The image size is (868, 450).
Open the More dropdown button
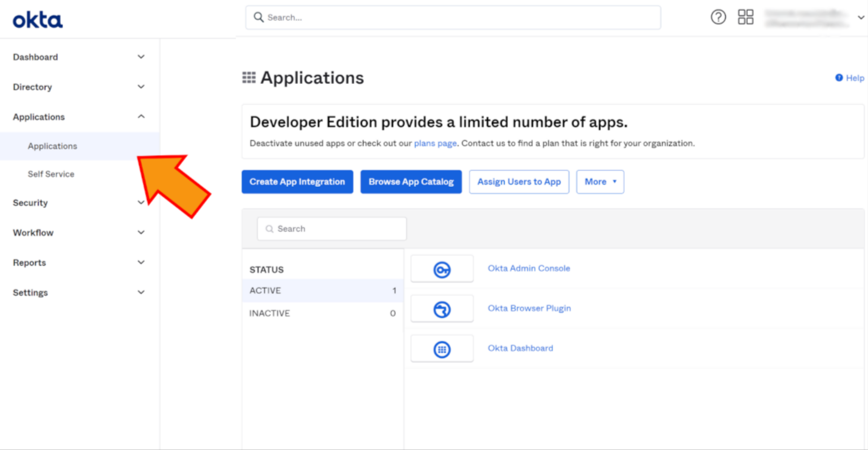click(x=600, y=182)
